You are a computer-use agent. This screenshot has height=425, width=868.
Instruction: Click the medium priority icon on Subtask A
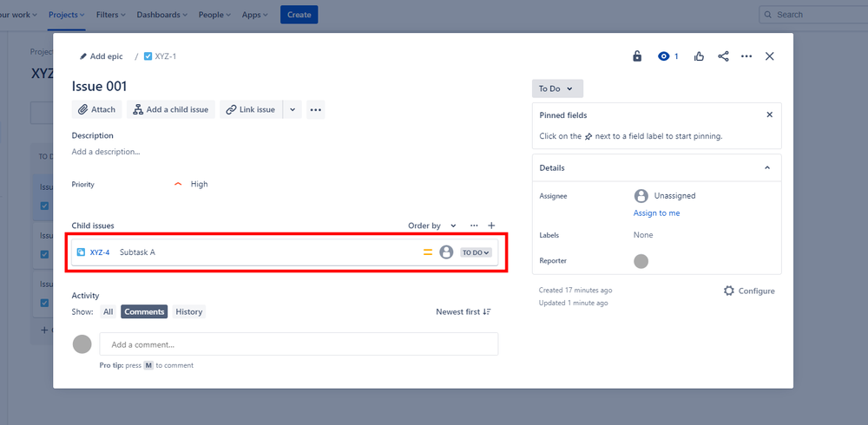tap(427, 252)
